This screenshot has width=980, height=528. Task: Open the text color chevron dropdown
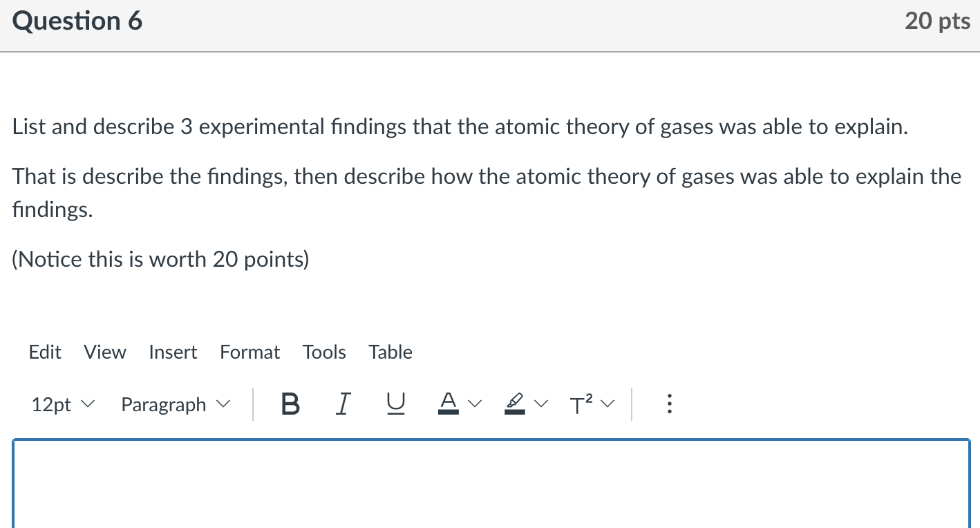click(475, 404)
